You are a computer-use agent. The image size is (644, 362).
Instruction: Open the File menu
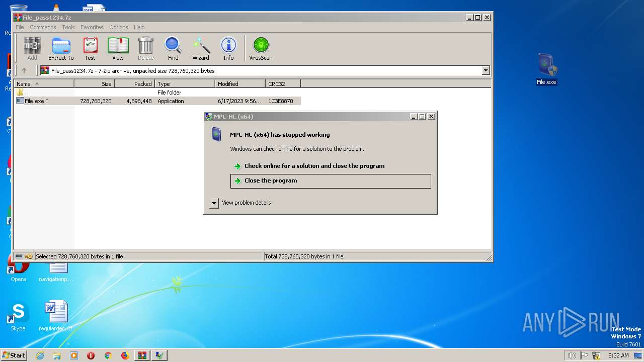point(20,27)
